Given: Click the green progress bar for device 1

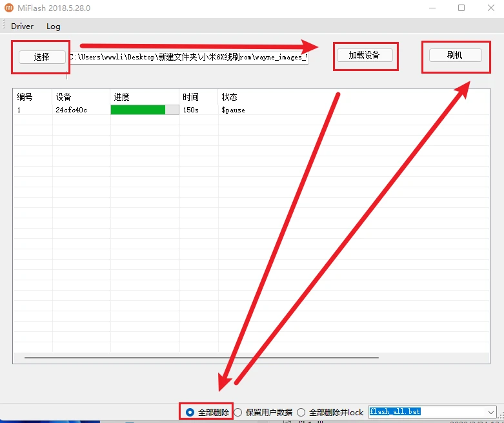Looking at the screenshot, I should click(145, 110).
